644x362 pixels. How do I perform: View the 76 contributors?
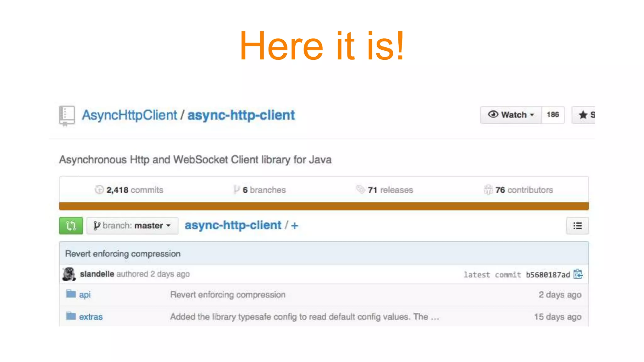(518, 190)
